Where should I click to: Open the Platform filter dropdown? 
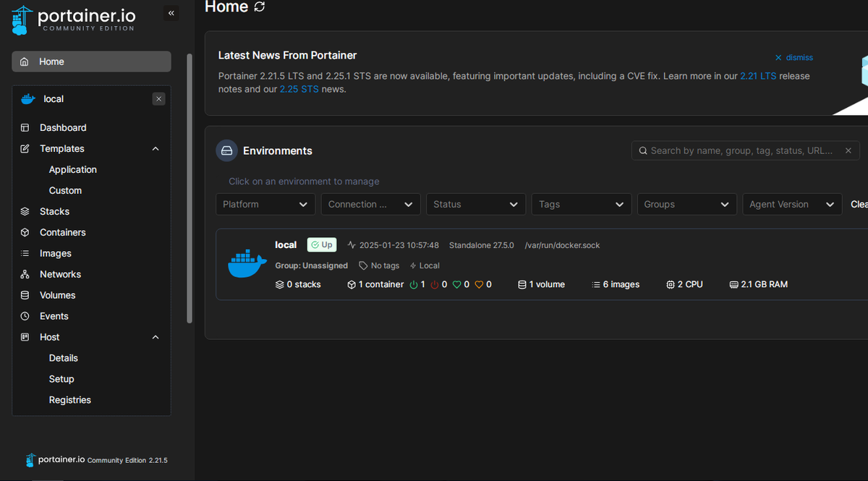265,204
